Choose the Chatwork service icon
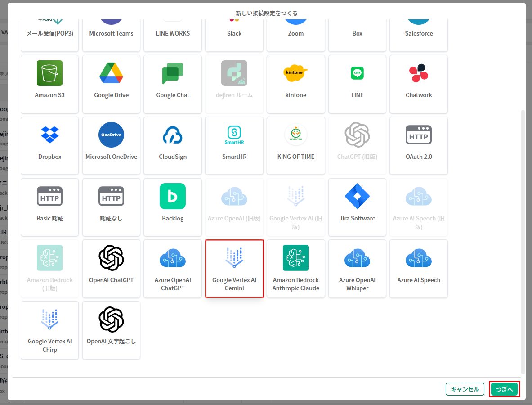The image size is (532, 405). tap(419, 73)
